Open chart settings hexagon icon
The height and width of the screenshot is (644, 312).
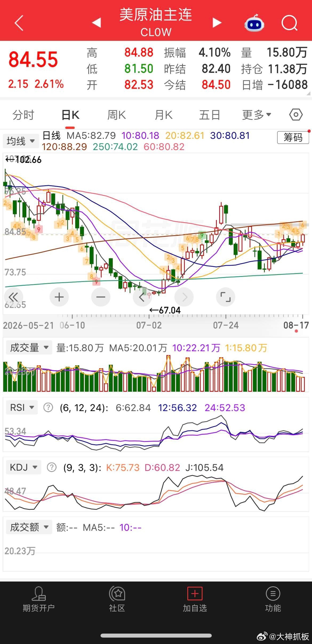(296, 115)
